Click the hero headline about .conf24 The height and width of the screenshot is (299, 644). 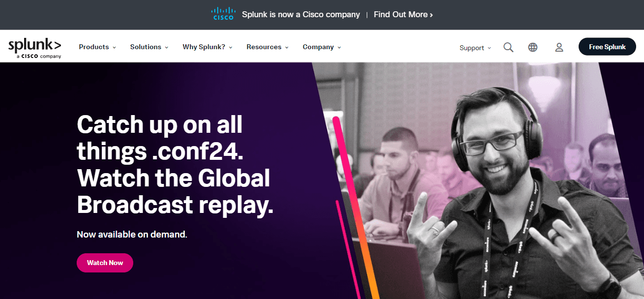[175, 165]
